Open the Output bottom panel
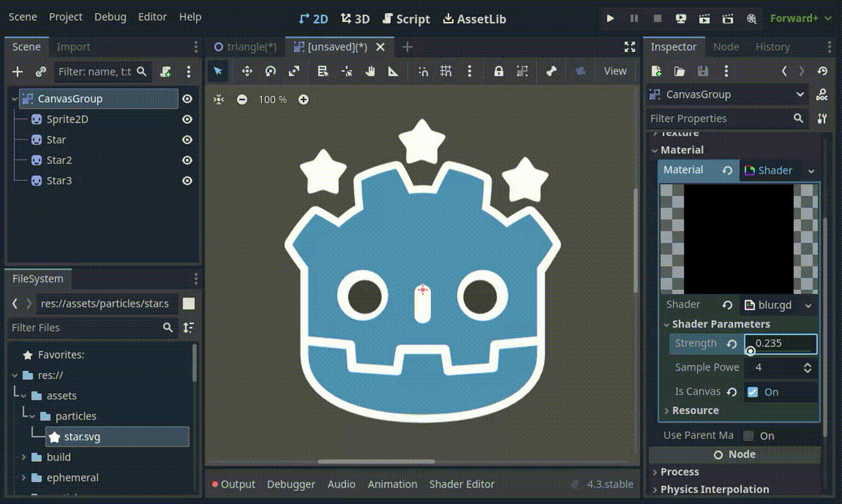 tap(234, 484)
